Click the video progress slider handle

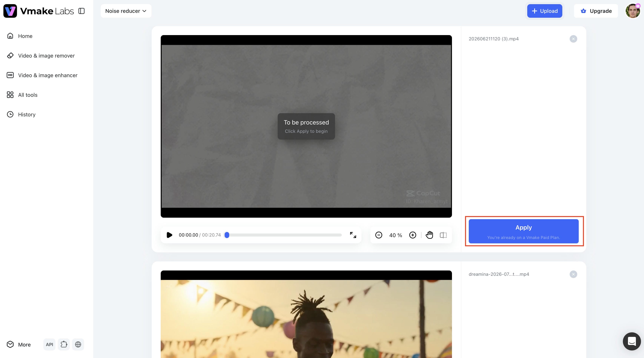coord(227,235)
